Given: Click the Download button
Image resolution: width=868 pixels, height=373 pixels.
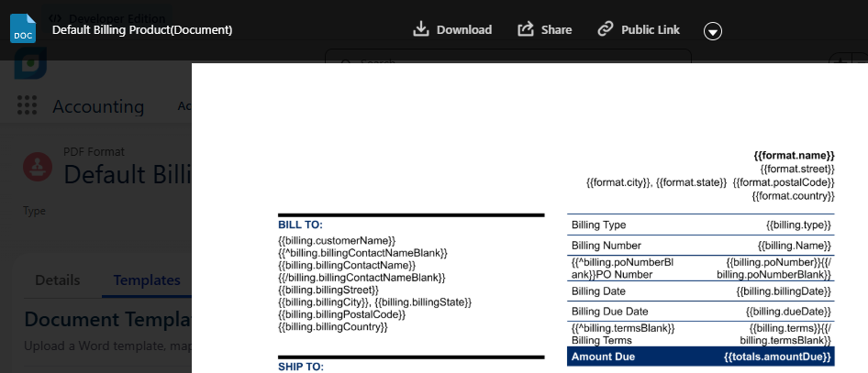Looking at the screenshot, I should 452,30.
